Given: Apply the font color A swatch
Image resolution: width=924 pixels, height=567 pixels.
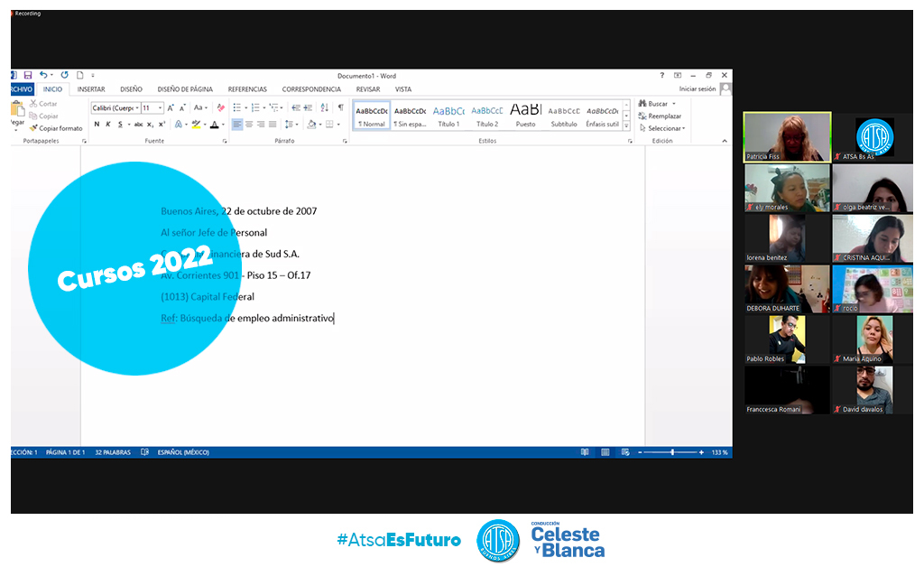Looking at the screenshot, I should [x=215, y=125].
